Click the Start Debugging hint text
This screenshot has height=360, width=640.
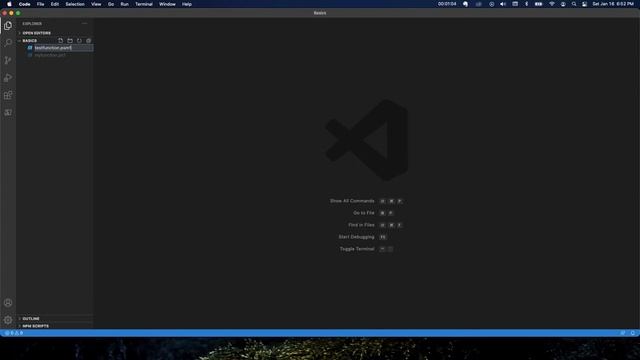(x=356, y=237)
